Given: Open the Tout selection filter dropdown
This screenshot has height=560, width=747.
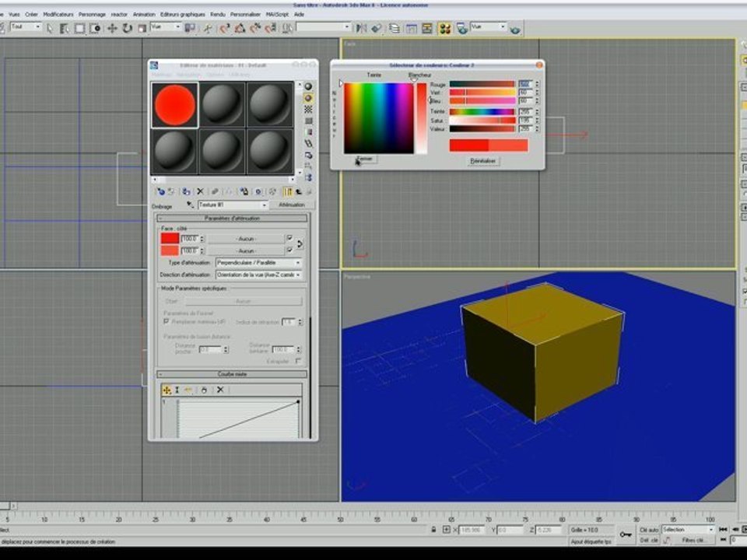Looking at the screenshot, I should pos(25,26).
